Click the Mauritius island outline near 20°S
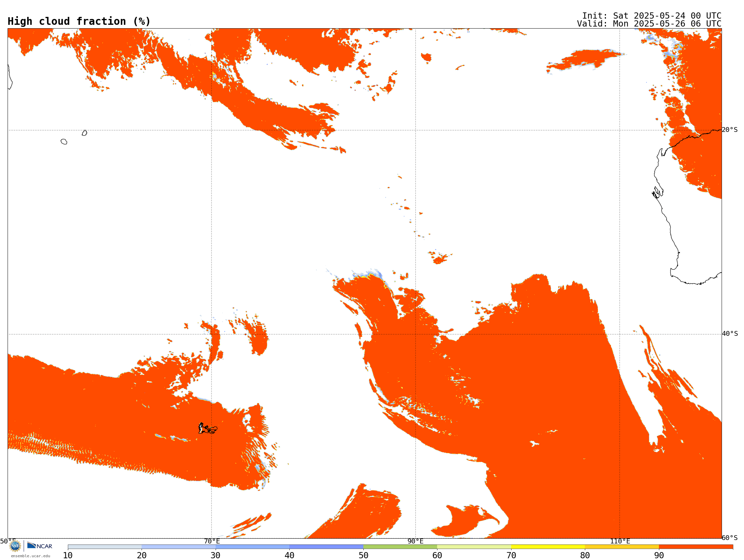This screenshot has height=560, width=744. point(84,133)
